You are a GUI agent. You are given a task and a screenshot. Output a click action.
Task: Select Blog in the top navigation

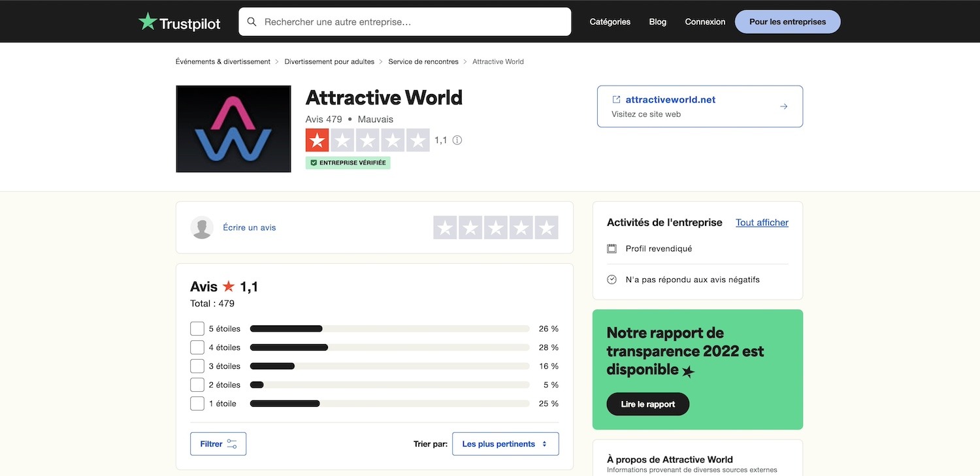[x=657, y=21]
